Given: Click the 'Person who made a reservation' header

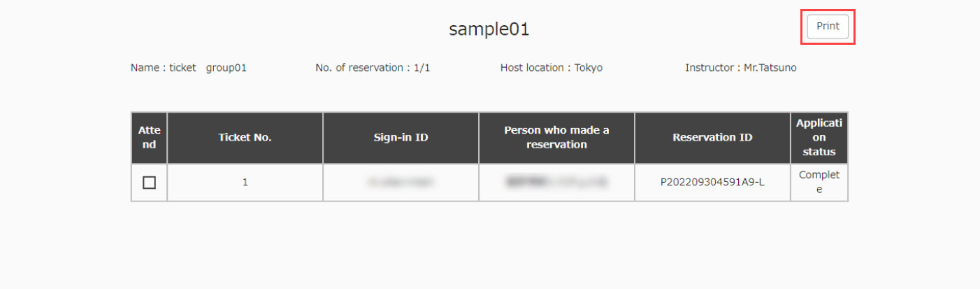Looking at the screenshot, I should [x=556, y=137].
